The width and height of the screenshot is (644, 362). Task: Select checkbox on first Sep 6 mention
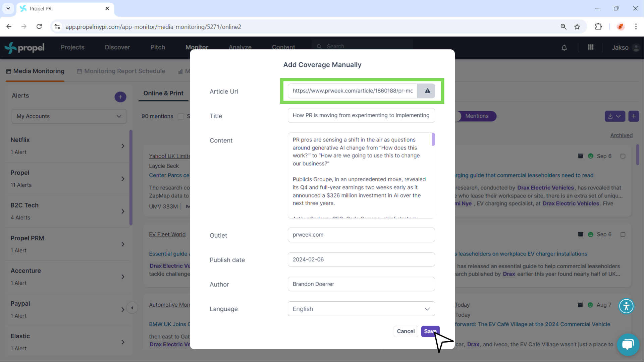(623, 156)
